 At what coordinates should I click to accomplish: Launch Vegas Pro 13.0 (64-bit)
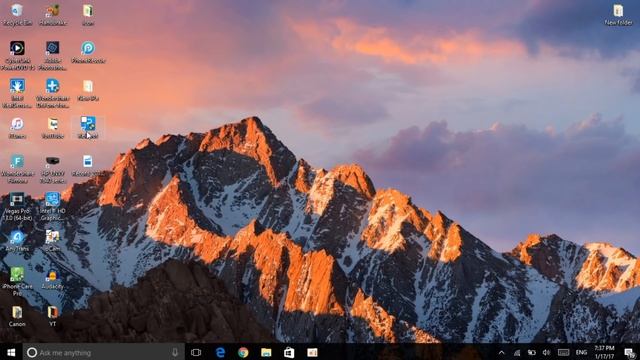(x=17, y=207)
